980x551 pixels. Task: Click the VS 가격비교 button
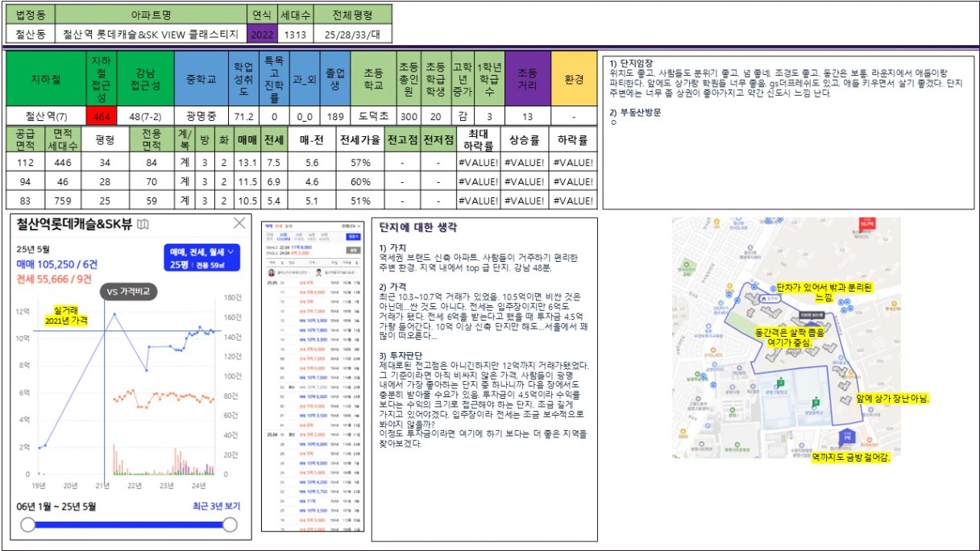129,291
